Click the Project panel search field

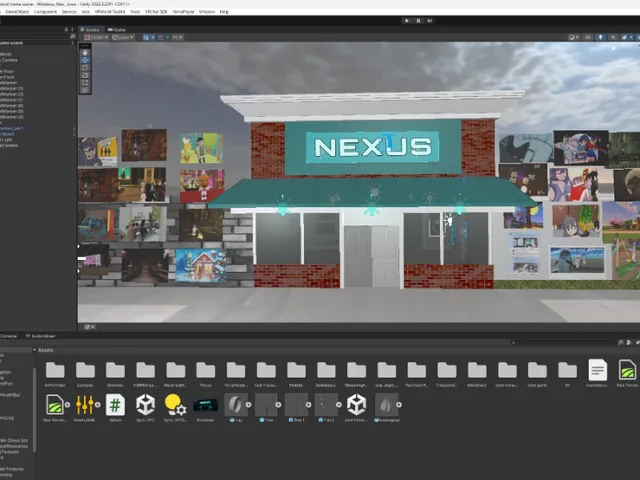tap(562, 342)
